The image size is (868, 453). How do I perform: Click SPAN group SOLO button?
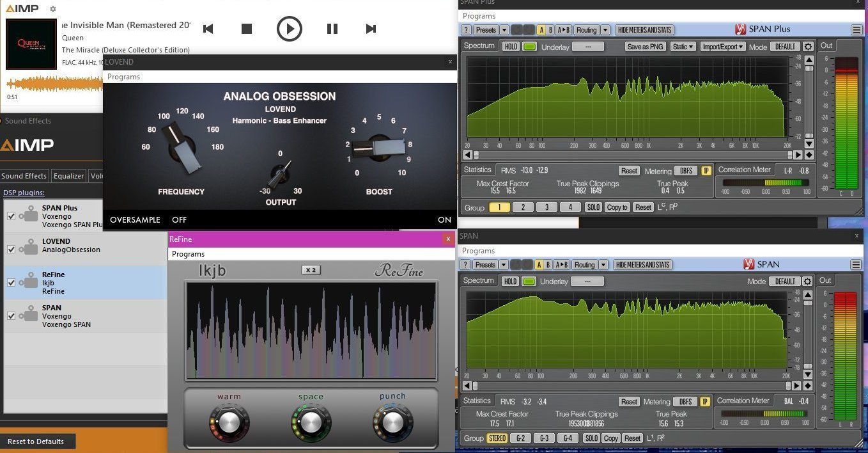coord(591,438)
